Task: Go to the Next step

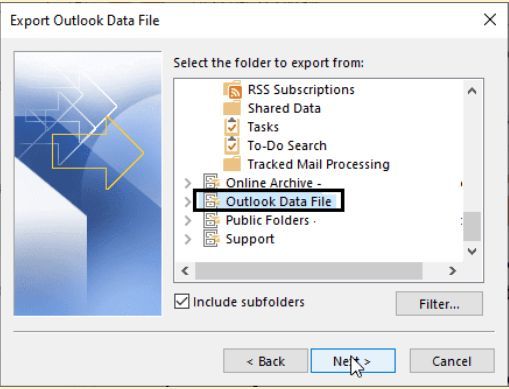Action: click(x=353, y=361)
